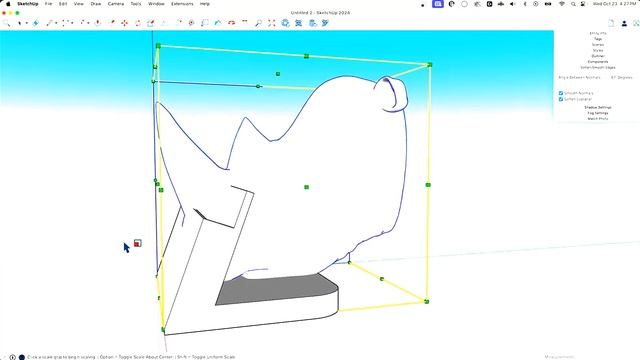Screen dimensions: 640x360
Task: Click the right face middle scale grip
Action: 428,185
